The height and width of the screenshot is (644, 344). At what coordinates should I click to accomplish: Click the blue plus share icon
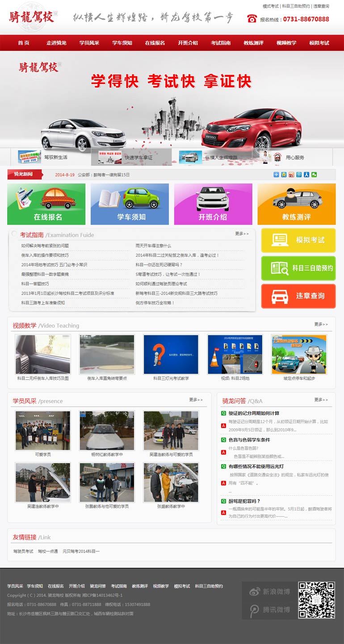click(x=276, y=175)
